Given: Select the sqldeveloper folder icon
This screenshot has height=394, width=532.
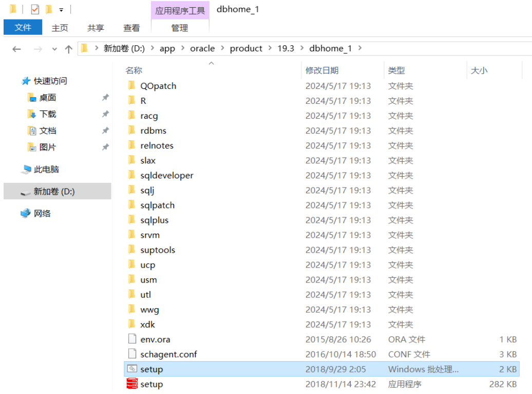Looking at the screenshot, I should [132, 175].
